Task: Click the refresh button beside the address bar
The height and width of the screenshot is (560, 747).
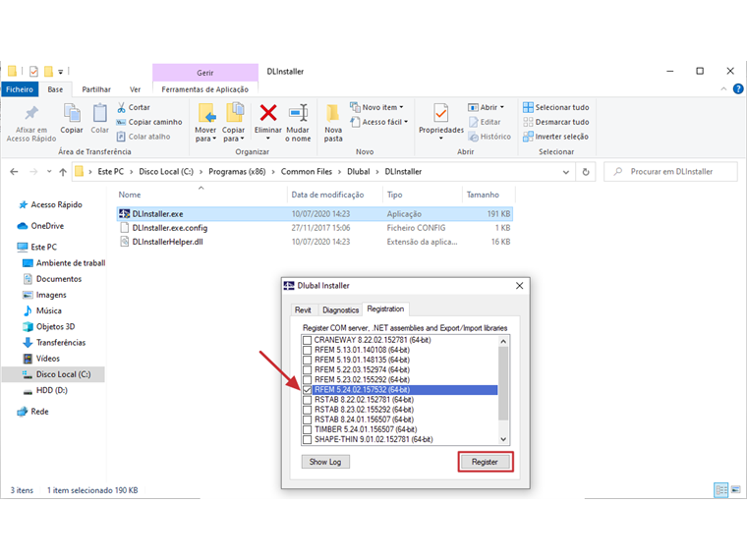Action: pyautogui.click(x=586, y=172)
